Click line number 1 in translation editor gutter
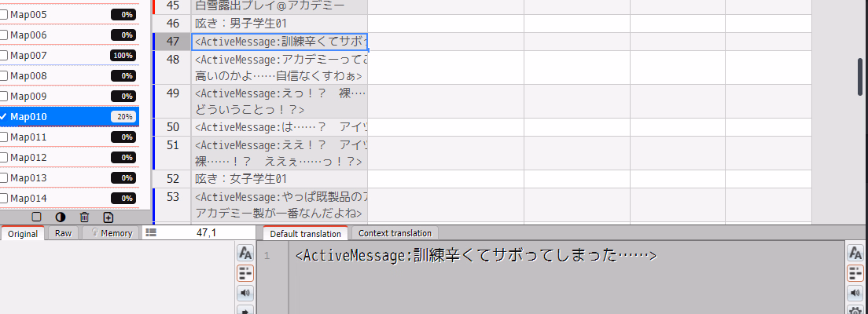Image resolution: width=868 pixels, height=314 pixels. click(x=267, y=257)
